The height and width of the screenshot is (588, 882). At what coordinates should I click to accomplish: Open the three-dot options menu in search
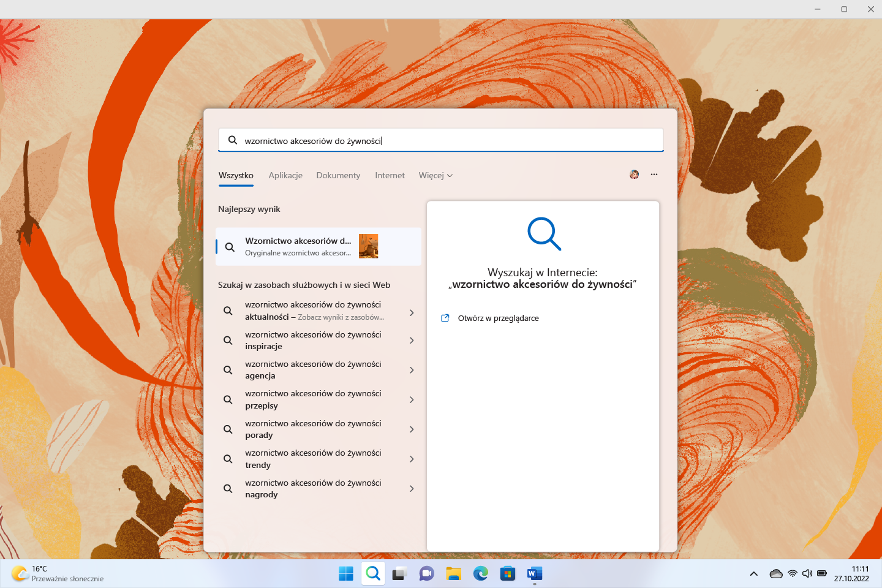point(654,175)
